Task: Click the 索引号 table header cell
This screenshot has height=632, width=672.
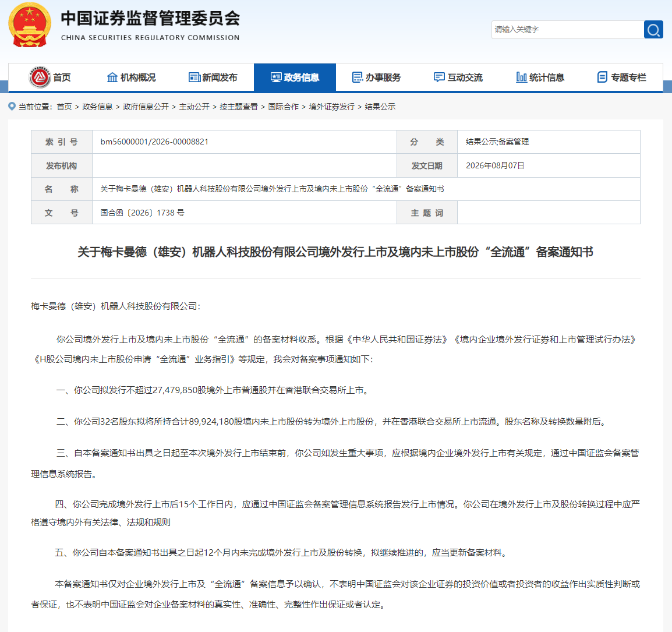Action: tap(62, 142)
